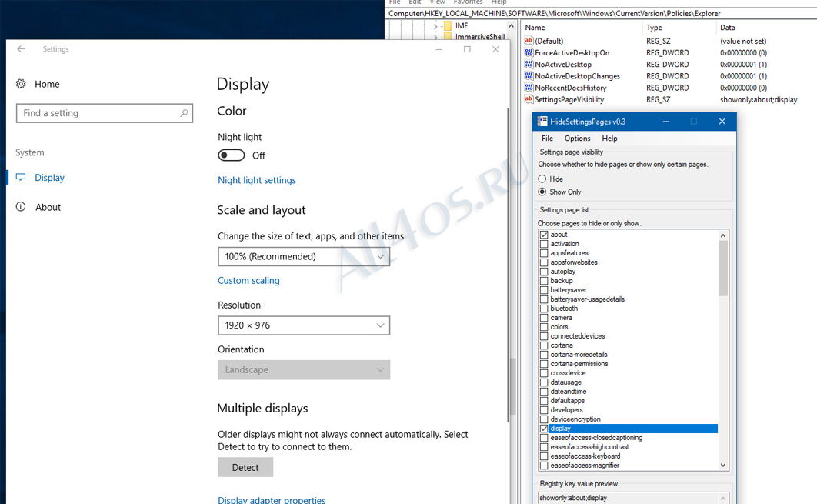Toggle the Night light switch
This screenshot has width=817, height=504.
tap(232, 155)
